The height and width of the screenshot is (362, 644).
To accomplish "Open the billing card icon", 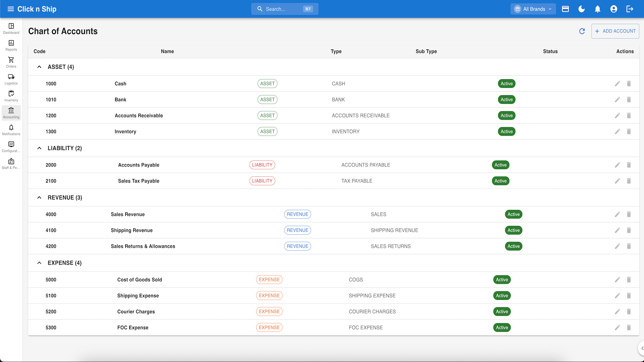I will coord(566,9).
